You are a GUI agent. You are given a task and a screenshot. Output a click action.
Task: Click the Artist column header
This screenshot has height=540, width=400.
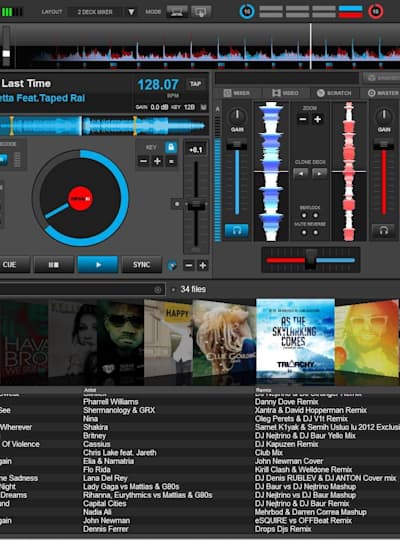coord(90,390)
